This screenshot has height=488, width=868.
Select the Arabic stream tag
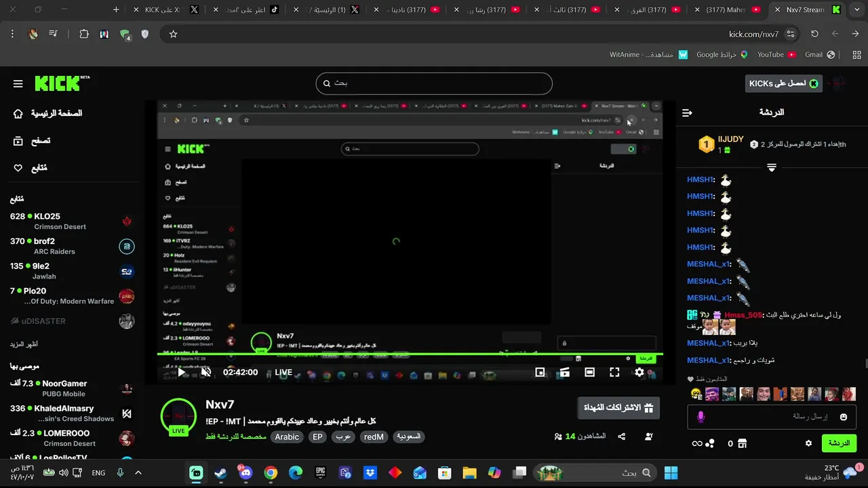click(287, 437)
